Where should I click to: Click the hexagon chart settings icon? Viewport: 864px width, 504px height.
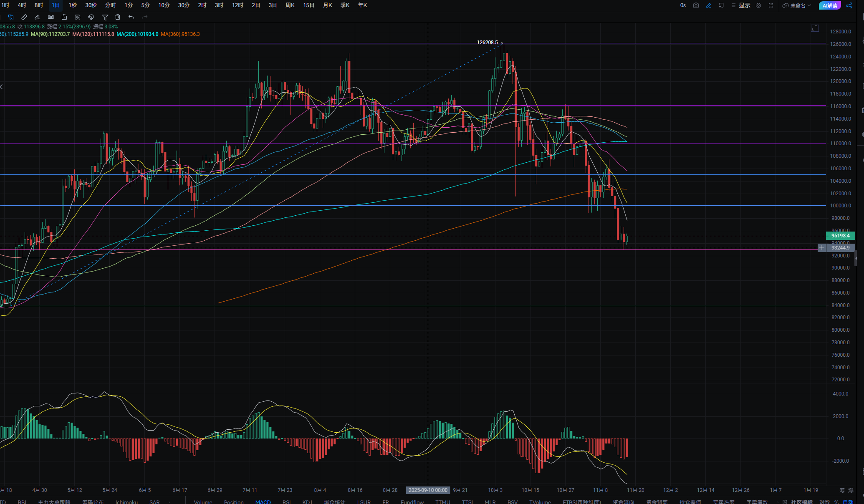(758, 5)
